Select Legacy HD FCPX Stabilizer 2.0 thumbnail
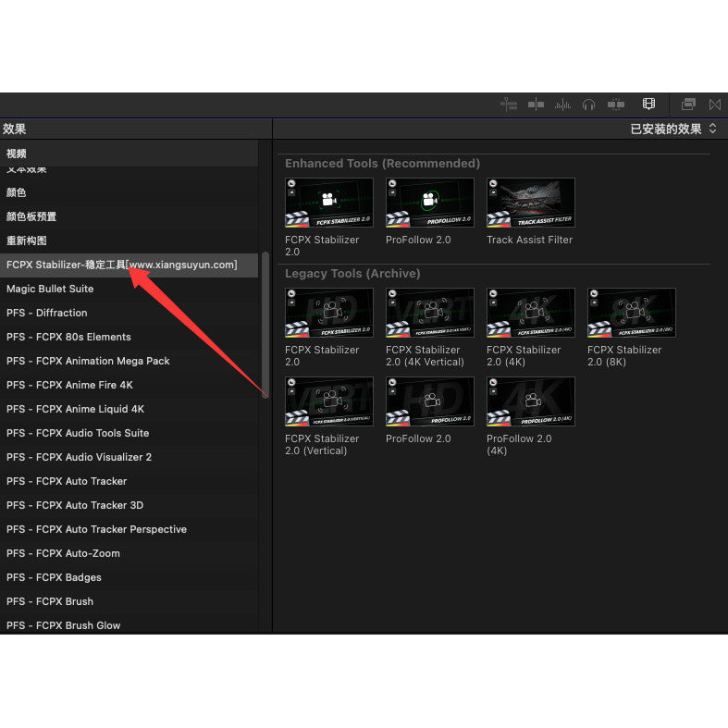Screen dimensions: 728x728 (328, 313)
